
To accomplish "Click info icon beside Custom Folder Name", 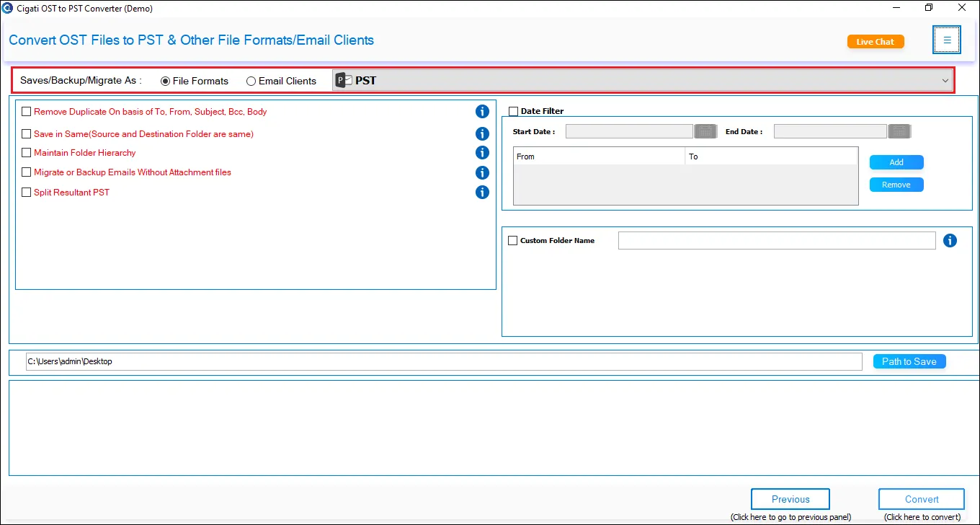I will point(950,240).
